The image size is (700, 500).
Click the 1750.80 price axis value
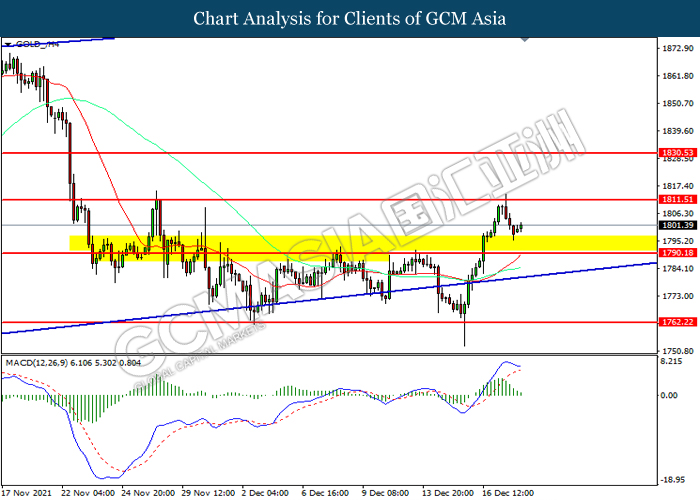[678, 351]
